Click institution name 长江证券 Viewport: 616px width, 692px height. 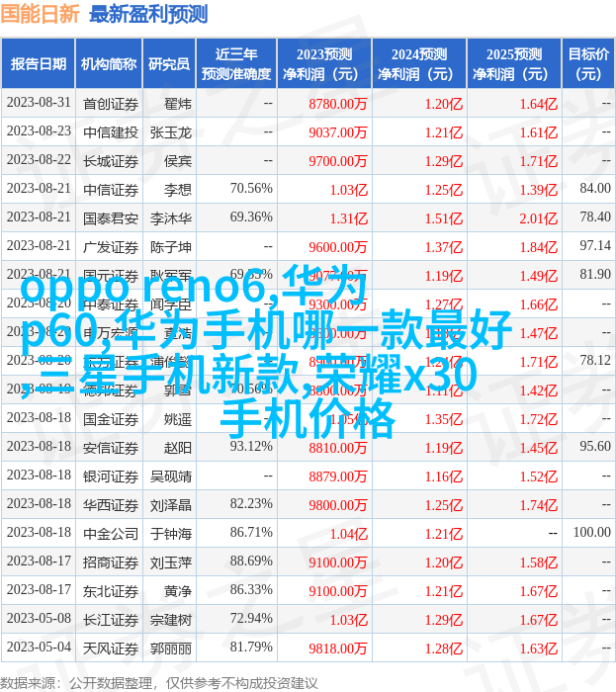point(111,620)
